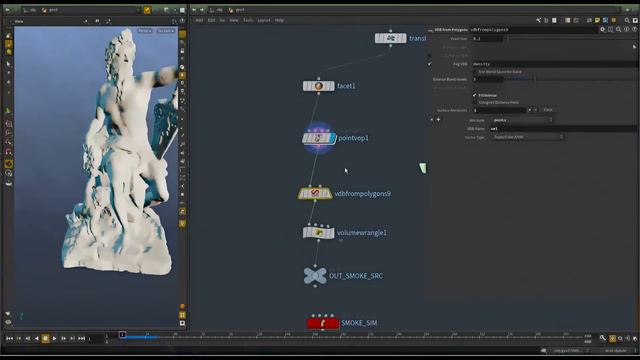Toggle the Fog VDB checkbox
Viewport: 640px width, 360px height.
point(429,64)
